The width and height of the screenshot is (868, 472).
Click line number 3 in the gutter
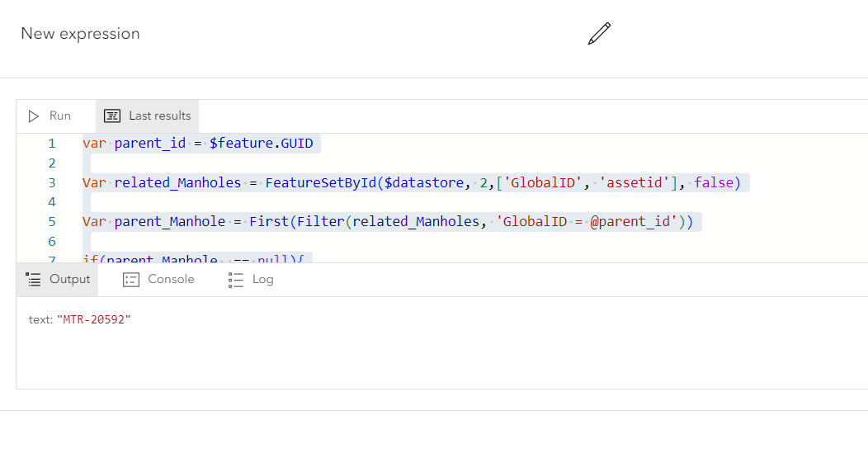click(51, 182)
